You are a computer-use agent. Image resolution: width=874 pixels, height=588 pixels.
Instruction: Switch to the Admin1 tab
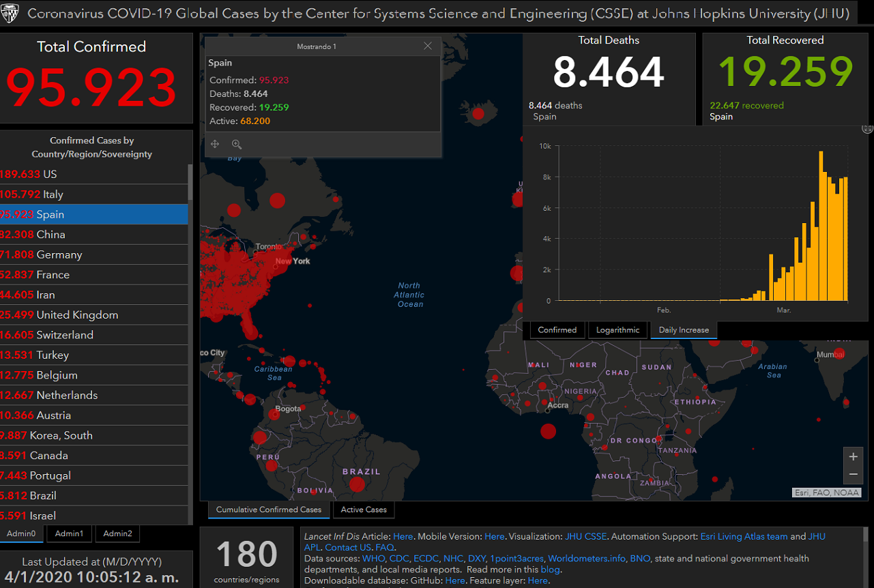click(x=69, y=533)
